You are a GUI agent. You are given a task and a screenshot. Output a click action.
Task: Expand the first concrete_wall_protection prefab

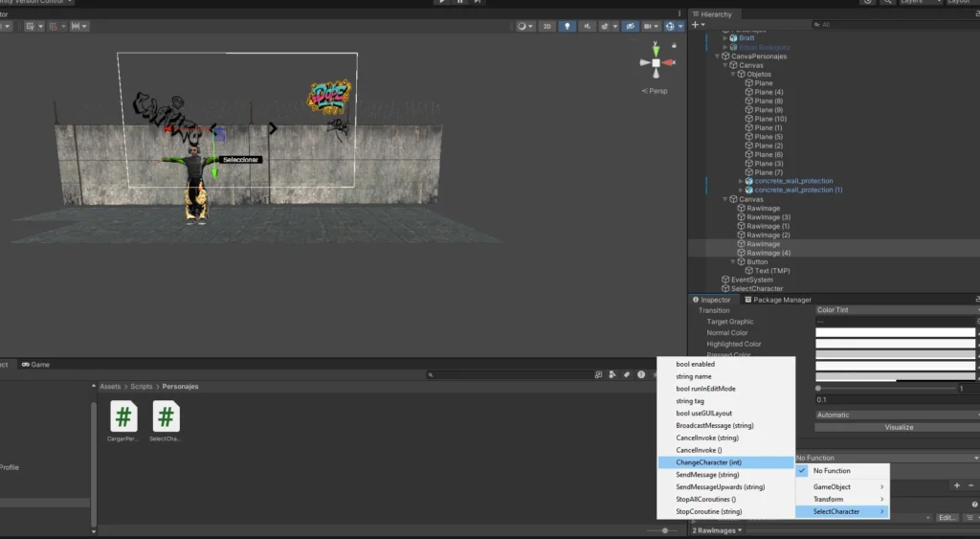[x=741, y=181]
